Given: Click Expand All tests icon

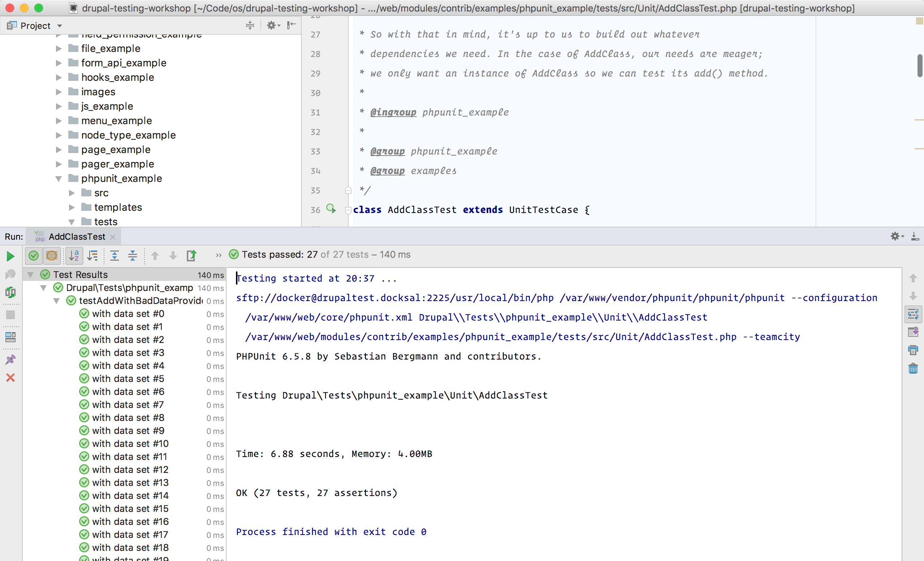Looking at the screenshot, I should 115,256.
